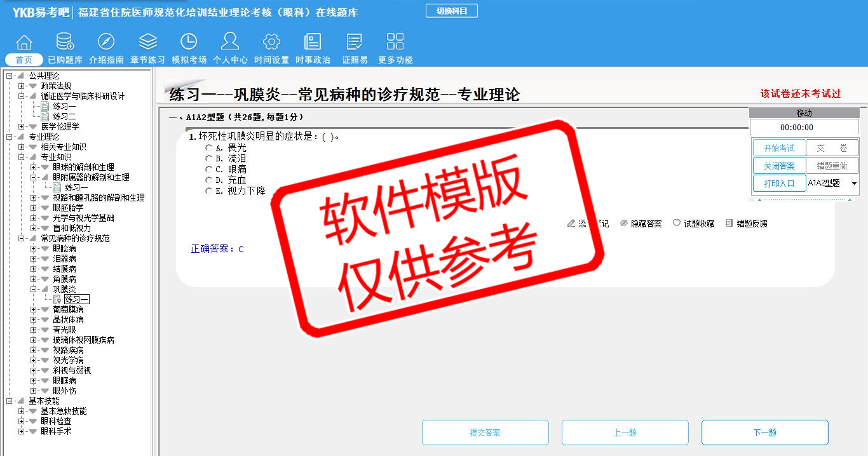Select answer option A. 畏光

click(208, 147)
